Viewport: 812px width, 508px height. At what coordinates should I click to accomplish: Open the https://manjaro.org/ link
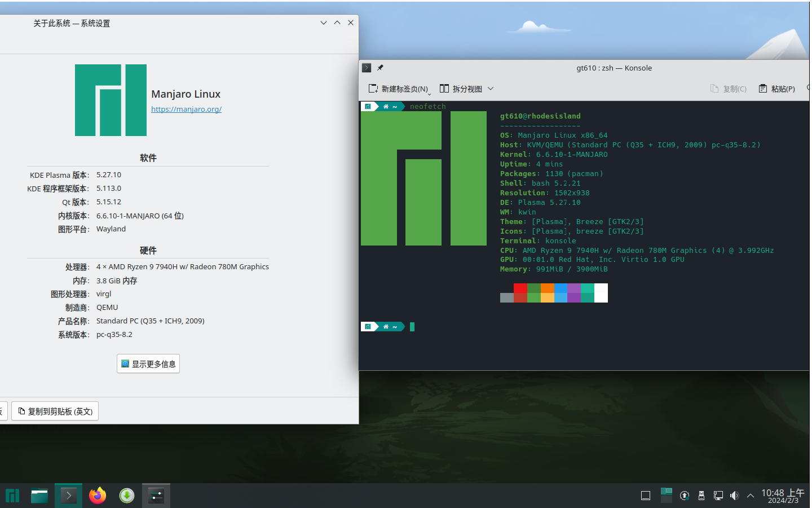(x=186, y=109)
